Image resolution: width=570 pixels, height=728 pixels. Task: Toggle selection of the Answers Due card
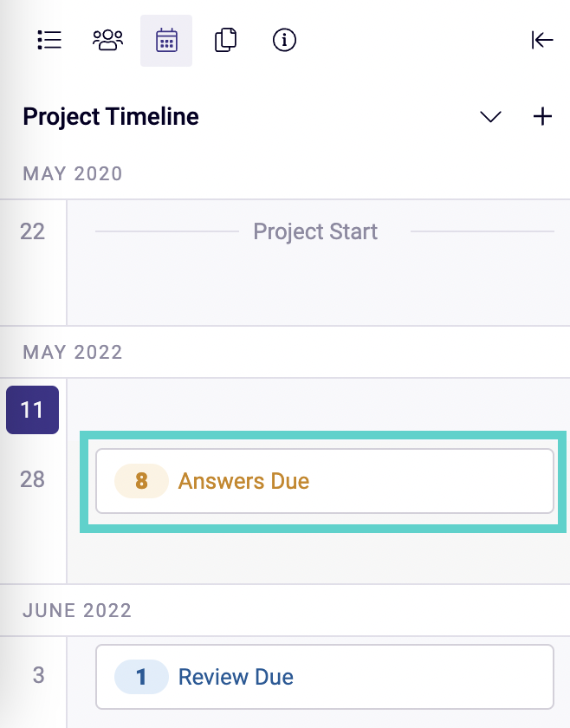[325, 481]
